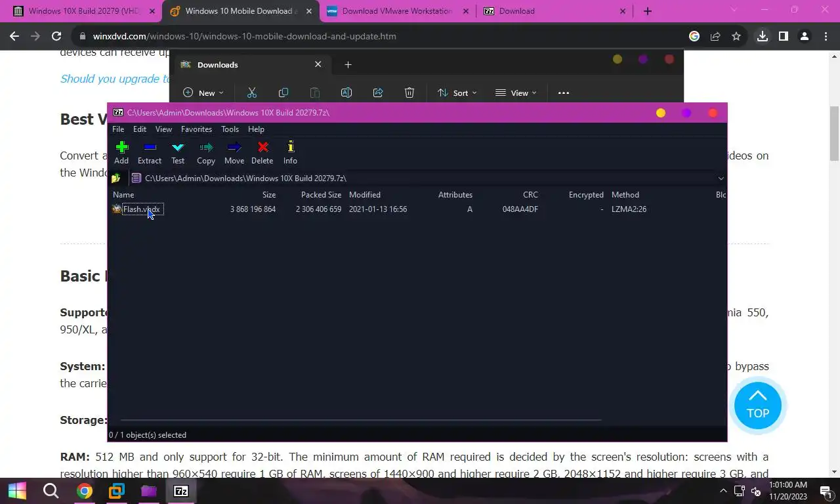Click the copy icon in Downloads window
This screenshot has height=504, width=840.
283,93
